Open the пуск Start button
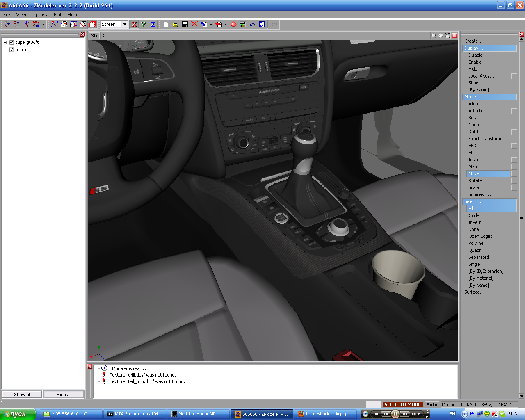The height and width of the screenshot is (420, 525). (x=18, y=414)
